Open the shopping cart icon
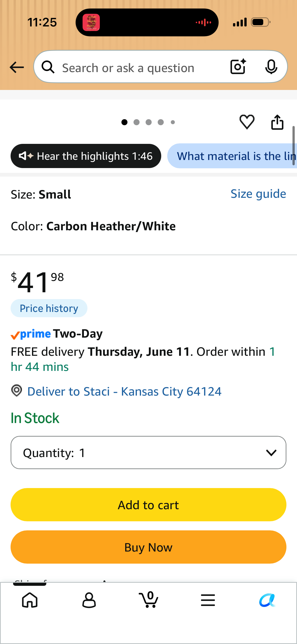Viewport: 297px width, 644px height. 149,599
